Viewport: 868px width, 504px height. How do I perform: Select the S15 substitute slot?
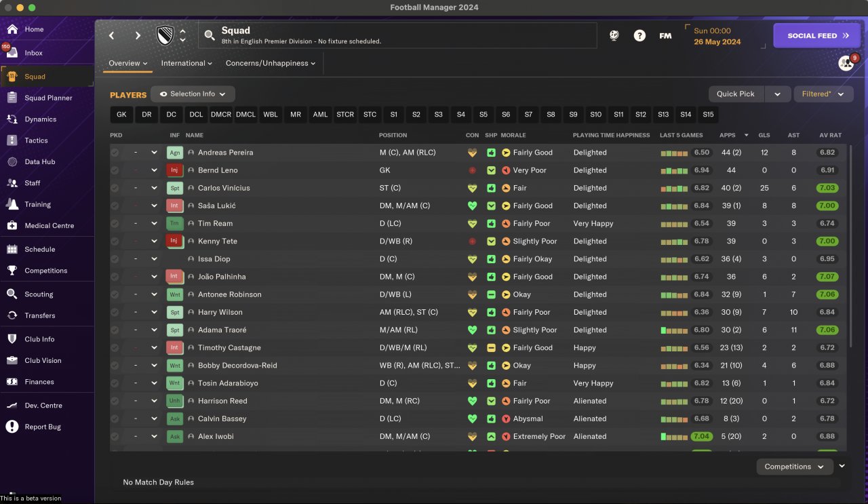[x=708, y=115]
